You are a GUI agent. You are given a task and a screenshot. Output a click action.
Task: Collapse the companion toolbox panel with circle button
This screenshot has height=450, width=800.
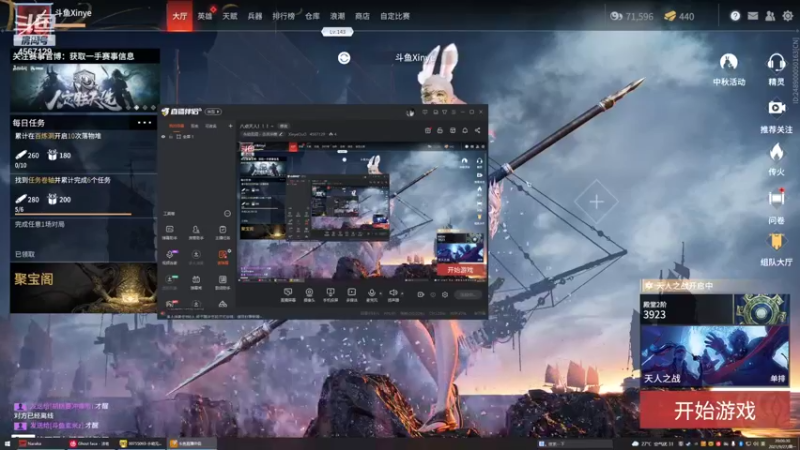[227, 214]
